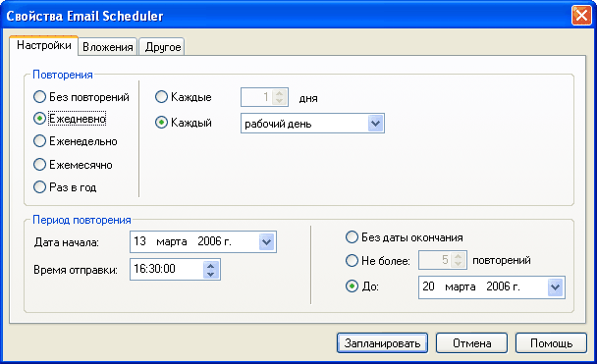The width and height of the screenshot is (597, 364).
Task: Close the Email Scheduler properties dialog
Action: click(581, 16)
